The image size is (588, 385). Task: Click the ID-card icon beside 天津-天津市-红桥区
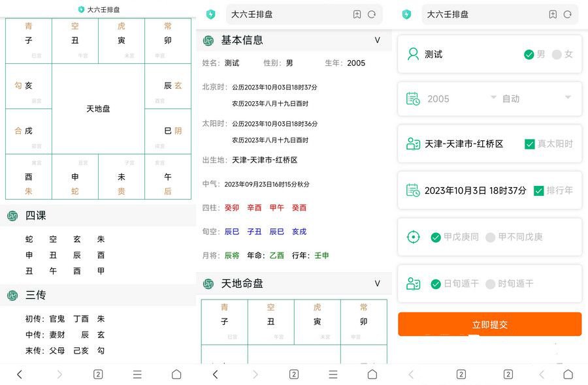pos(412,144)
